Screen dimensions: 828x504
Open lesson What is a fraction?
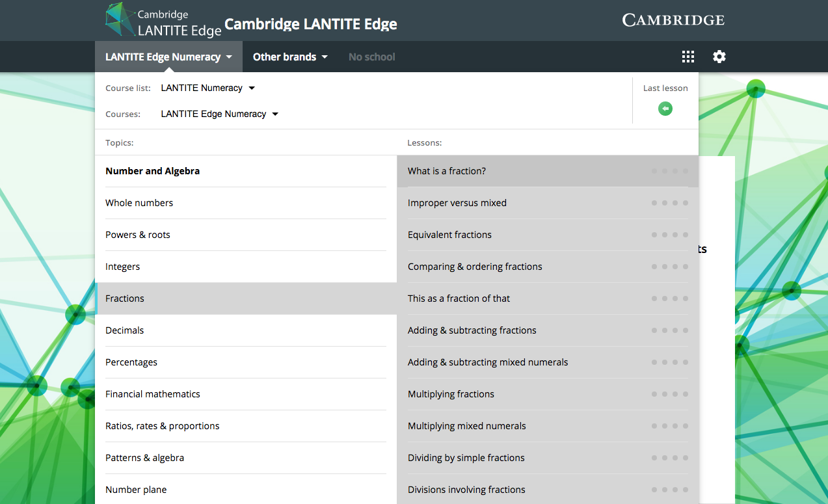point(548,171)
